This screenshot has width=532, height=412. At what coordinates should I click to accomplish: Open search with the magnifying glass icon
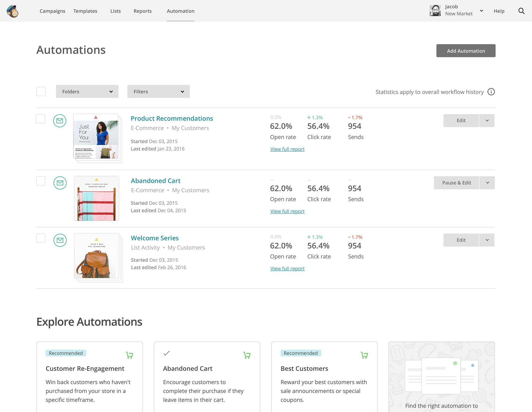(x=521, y=11)
